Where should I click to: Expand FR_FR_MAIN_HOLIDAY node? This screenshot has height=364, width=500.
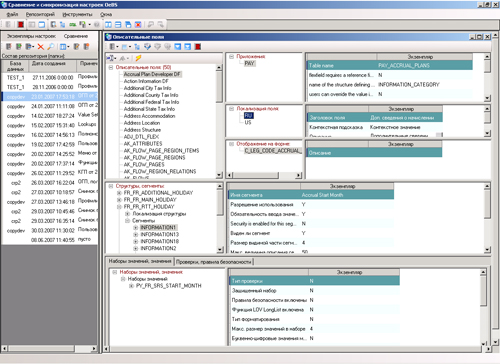point(119,200)
